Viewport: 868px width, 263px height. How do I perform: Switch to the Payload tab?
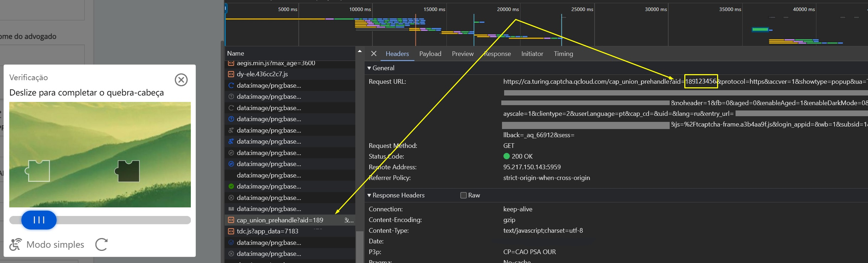[x=430, y=54]
